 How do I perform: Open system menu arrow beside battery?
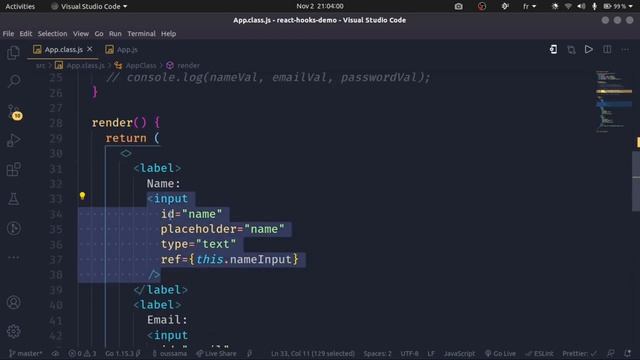click(630, 7)
